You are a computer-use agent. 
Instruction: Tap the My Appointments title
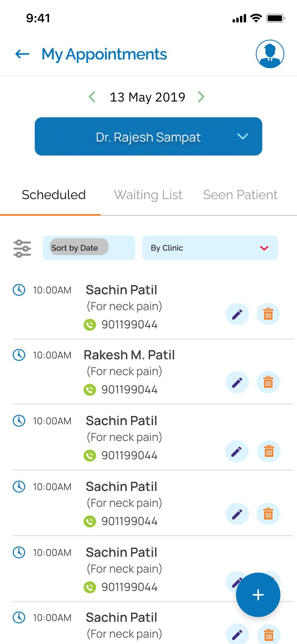104,54
